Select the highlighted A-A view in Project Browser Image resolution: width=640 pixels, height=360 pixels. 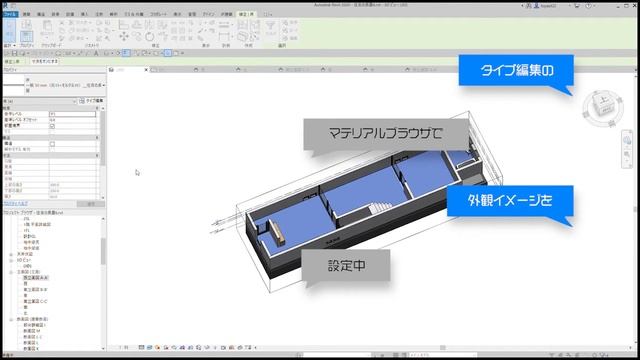(x=36, y=278)
